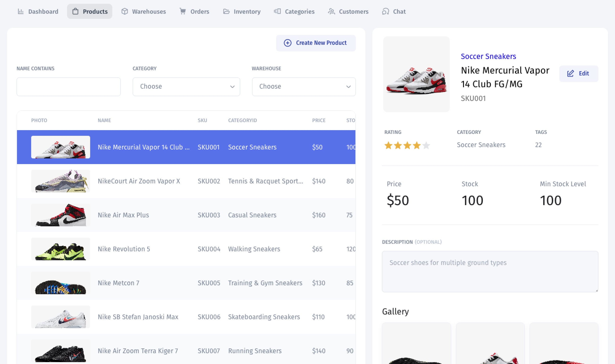The height and width of the screenshot is (364, 615).
Task: Click the Description text area
Action: point(490,271)
